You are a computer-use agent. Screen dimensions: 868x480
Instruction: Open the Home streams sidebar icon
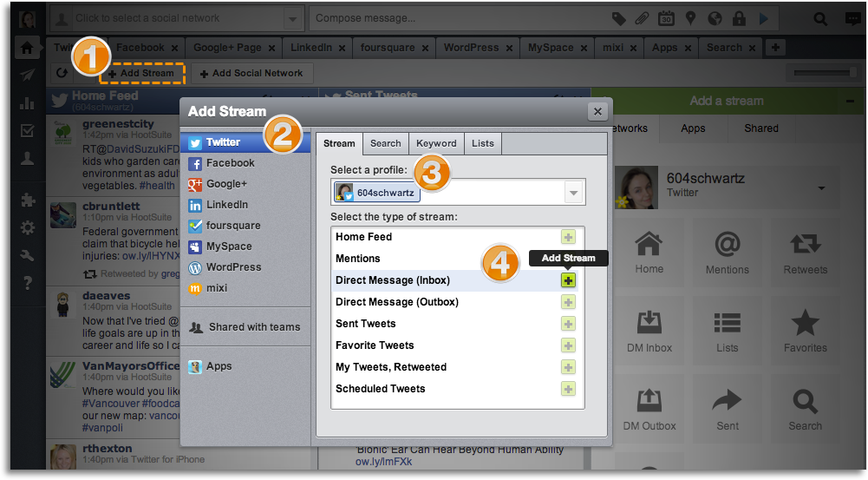click(x=27, y=48)
